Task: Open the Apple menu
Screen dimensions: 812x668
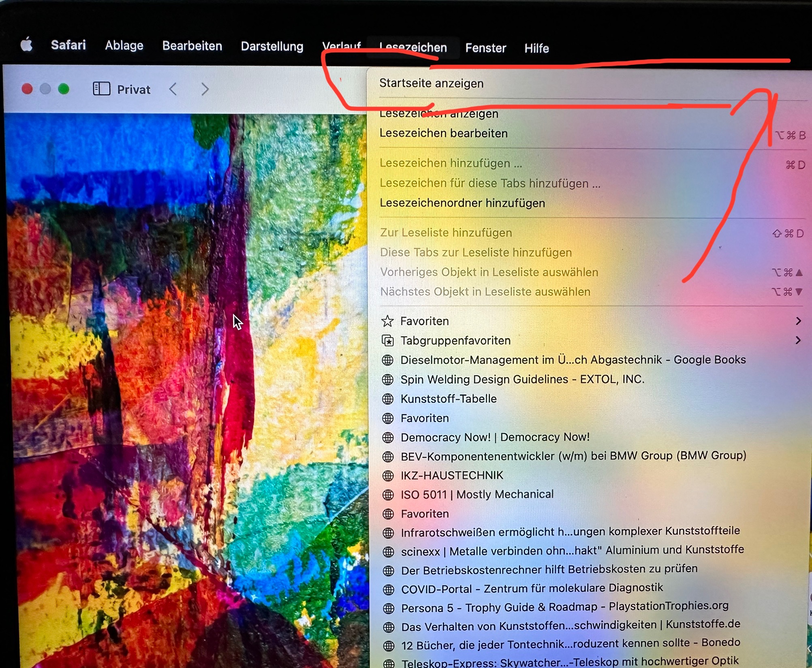Action: (26, 44)
